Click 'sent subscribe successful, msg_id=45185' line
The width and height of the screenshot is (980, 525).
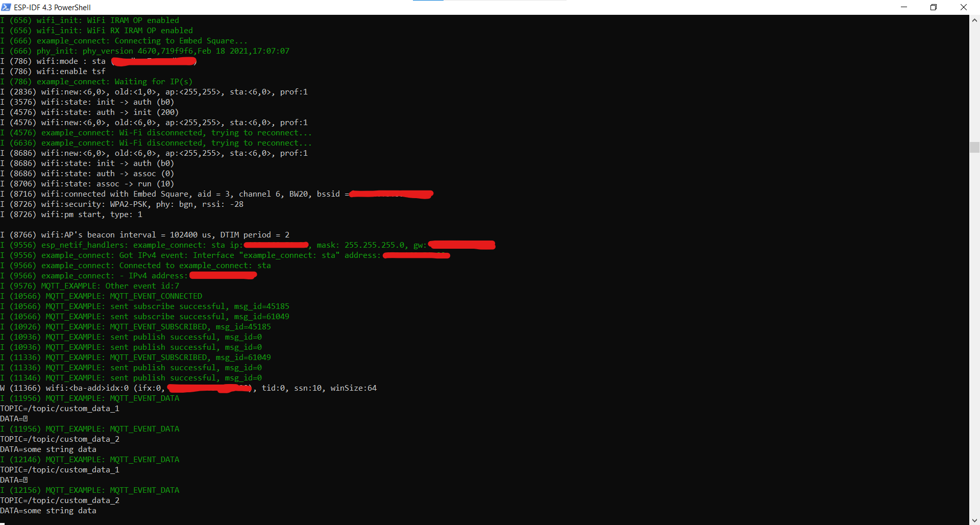(145, 306)
